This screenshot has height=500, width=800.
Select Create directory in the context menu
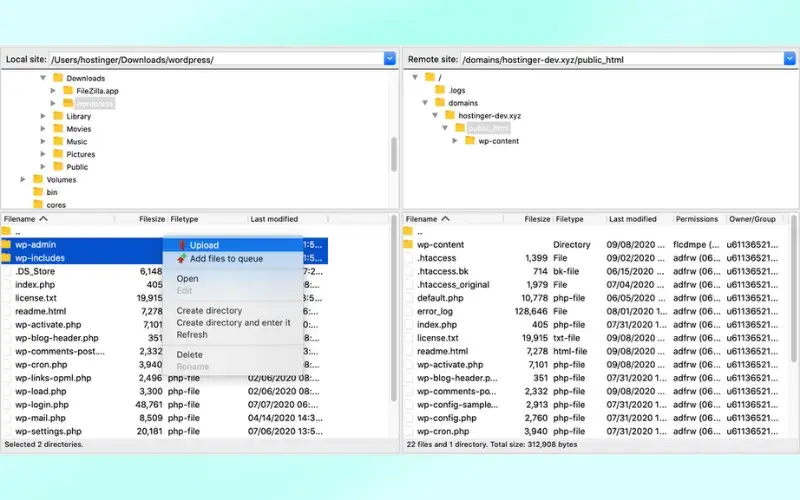(x=233, y=311)
